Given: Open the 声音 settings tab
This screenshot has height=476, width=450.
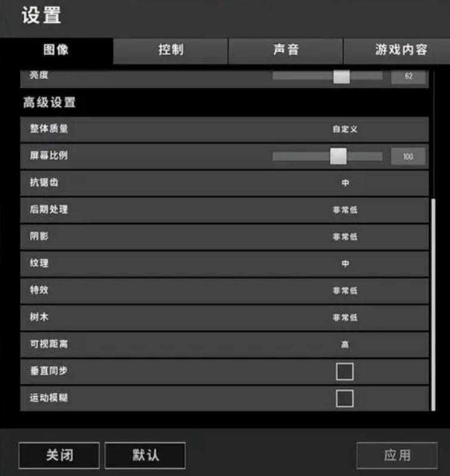Looking at the screenshot, I should [x=285, y=51].
